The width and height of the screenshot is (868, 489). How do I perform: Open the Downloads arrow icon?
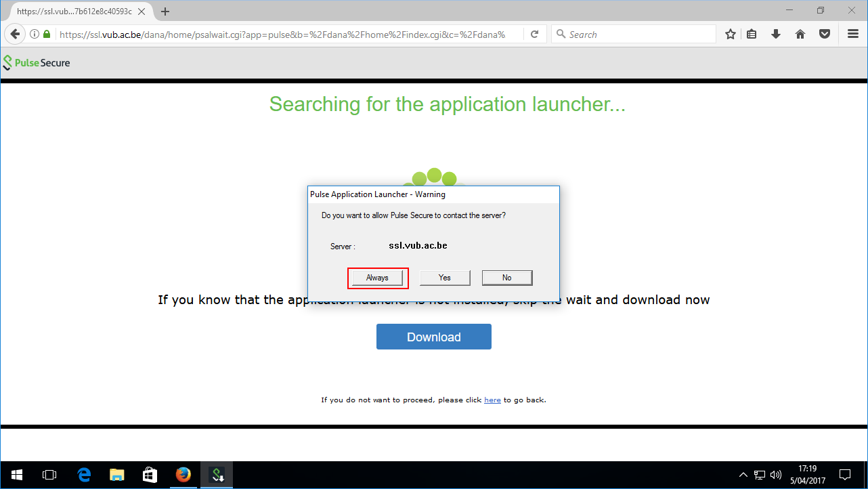tap(776, 34)
